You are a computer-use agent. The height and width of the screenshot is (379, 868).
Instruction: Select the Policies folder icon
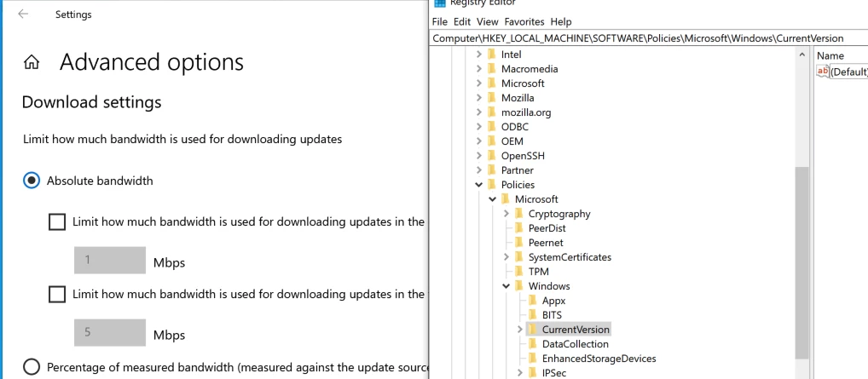[x=491, y=184]
